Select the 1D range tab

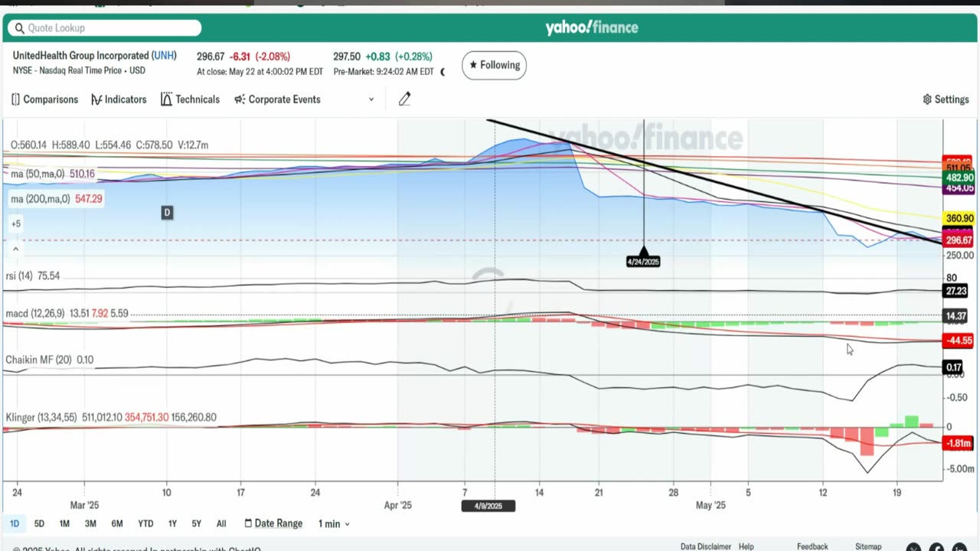[x=15, y=523]
